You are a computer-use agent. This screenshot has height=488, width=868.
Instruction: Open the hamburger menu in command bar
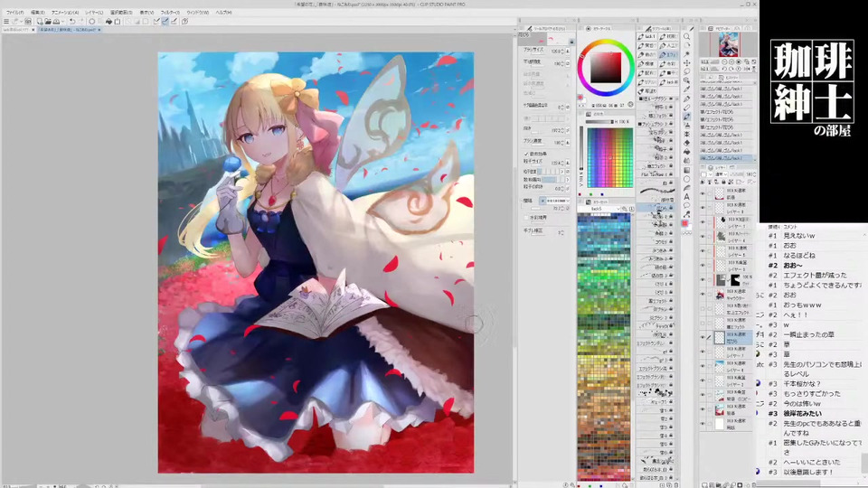pos(6,21)
